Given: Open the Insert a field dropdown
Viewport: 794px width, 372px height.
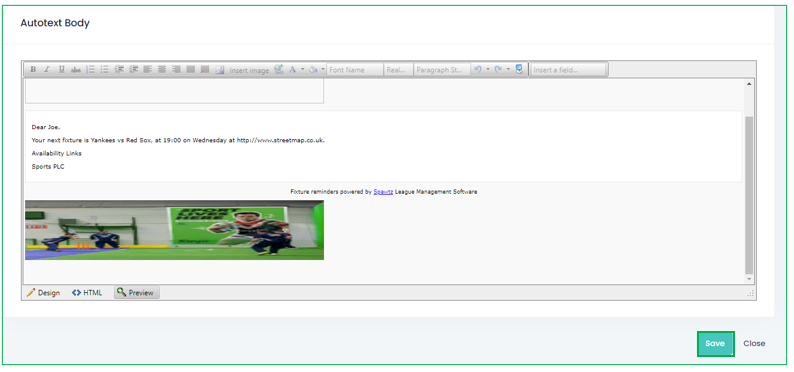Looking at the screenshot, I should [x=569, y=70].
